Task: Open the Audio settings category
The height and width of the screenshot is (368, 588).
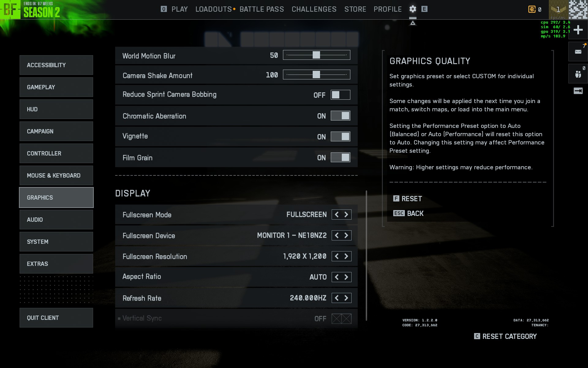Action: 56,220
